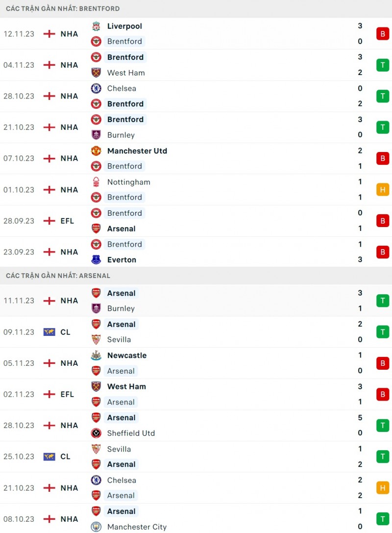The width and height of the screenshot is (392, 533).
Task: Click the red B result badge for Liverpool match
Action: [x=383, y=34]
